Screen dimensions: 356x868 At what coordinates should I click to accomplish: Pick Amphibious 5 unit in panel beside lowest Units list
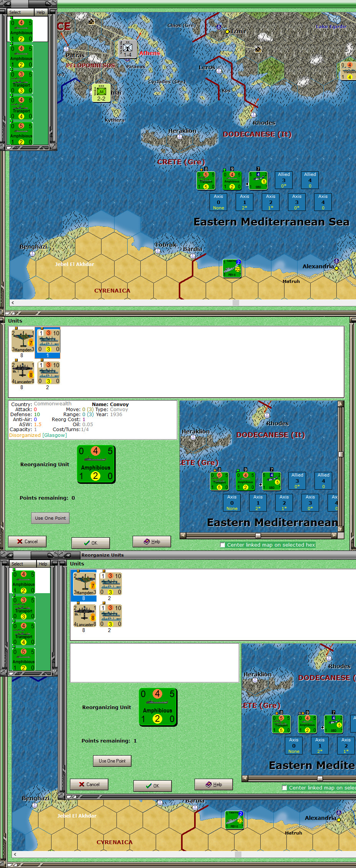click(24, 659)
